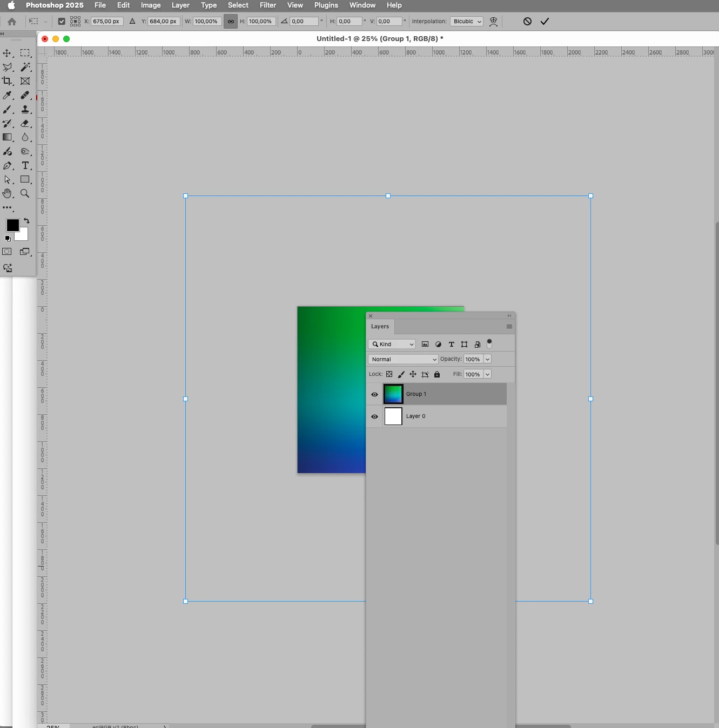
Task: Cancel the transform
Action: (x=527, y=22)
